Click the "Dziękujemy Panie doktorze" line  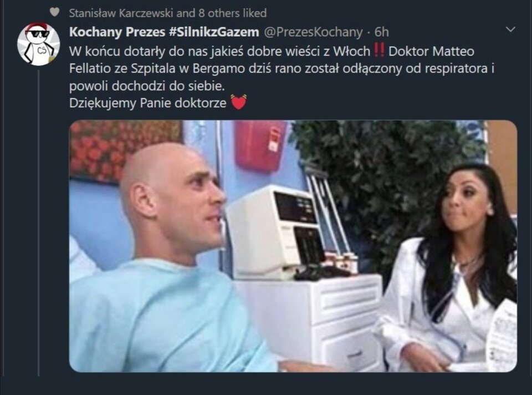click(148, 103)
